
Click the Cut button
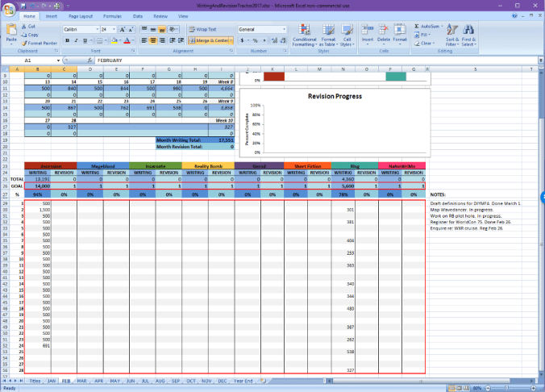31,26
